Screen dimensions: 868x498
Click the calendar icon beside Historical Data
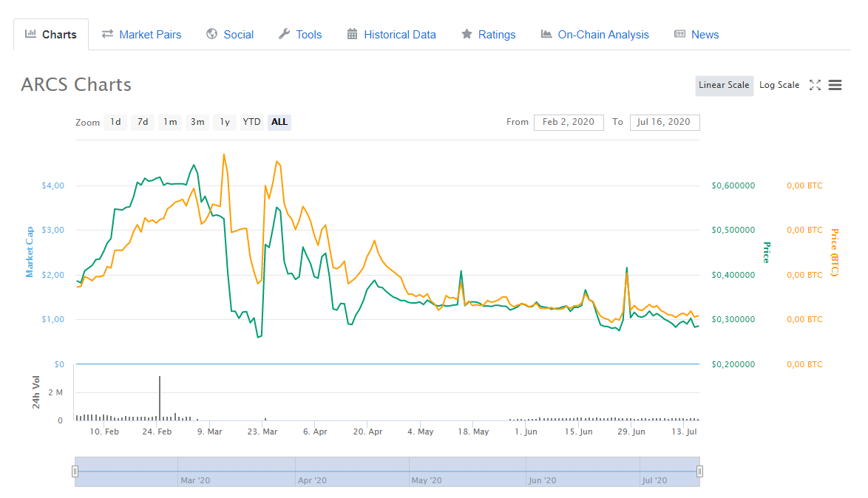[352, 34]
